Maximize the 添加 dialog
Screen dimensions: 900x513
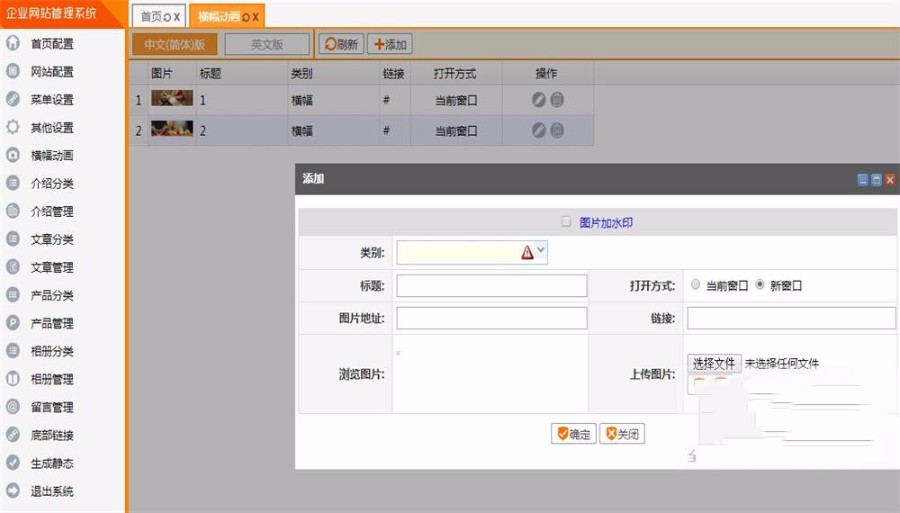pyautogui.click(x=876, y=180)
